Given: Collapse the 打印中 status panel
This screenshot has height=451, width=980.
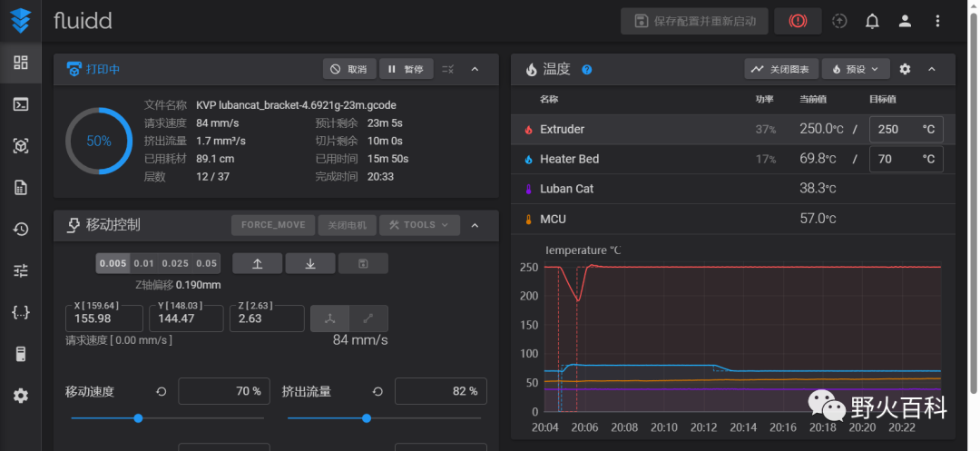Looking at the screenshot, I should 475,69.
